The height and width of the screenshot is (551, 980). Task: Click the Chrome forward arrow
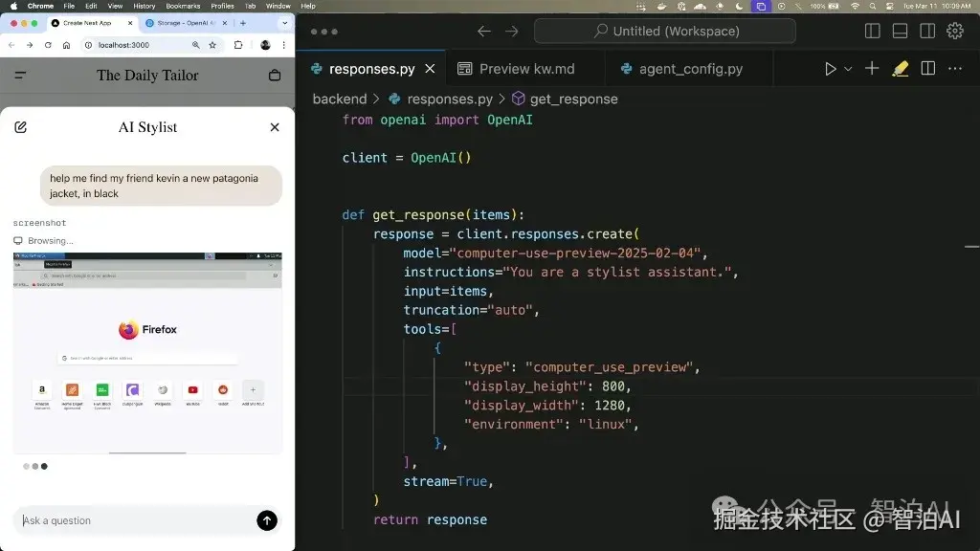[30, 45]
